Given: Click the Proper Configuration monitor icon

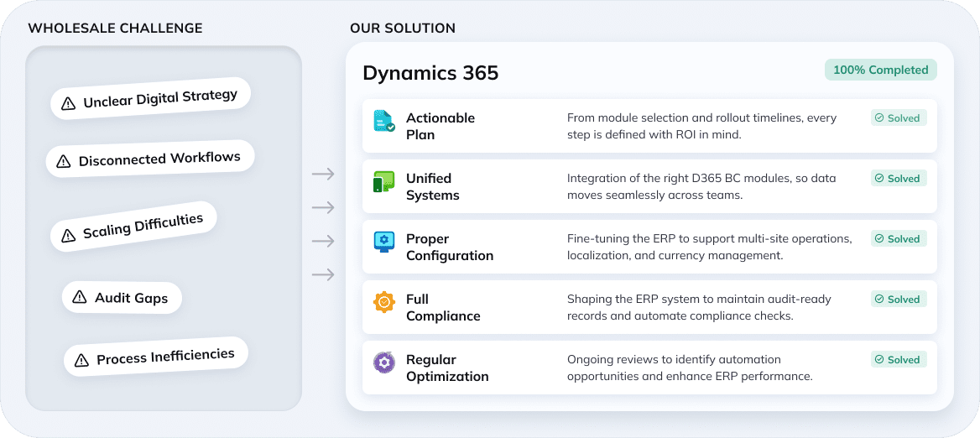Looking at the screenshot, I should click(x=383, y=242).
